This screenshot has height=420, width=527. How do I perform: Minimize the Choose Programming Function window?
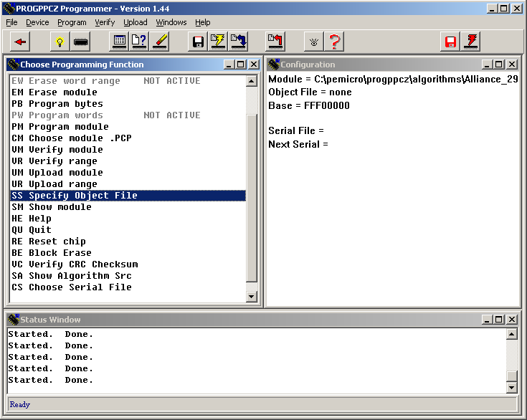coord(229,65)
